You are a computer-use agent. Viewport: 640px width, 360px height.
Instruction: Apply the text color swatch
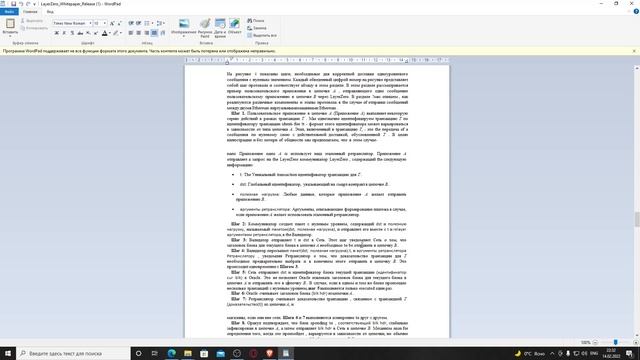(104, 33)
